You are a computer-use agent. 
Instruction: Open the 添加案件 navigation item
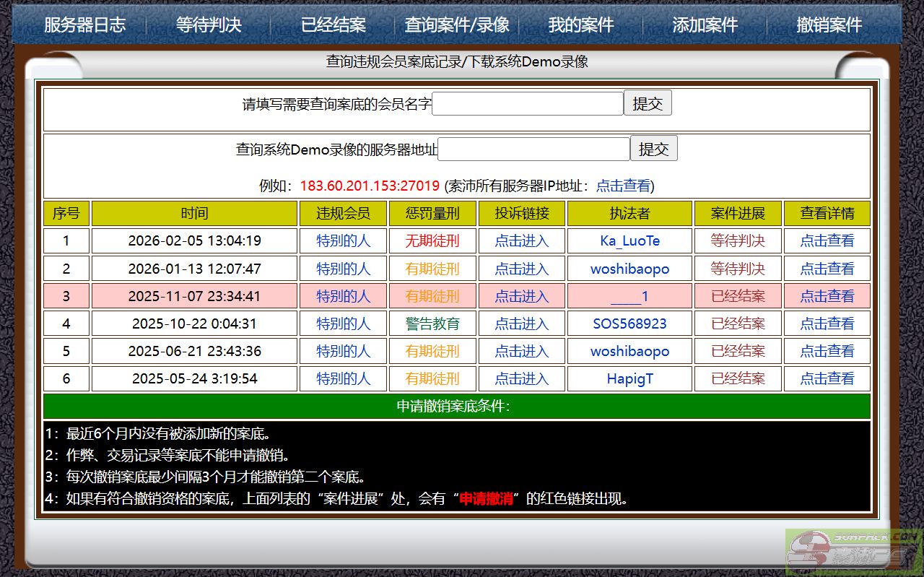click(705, 25)
